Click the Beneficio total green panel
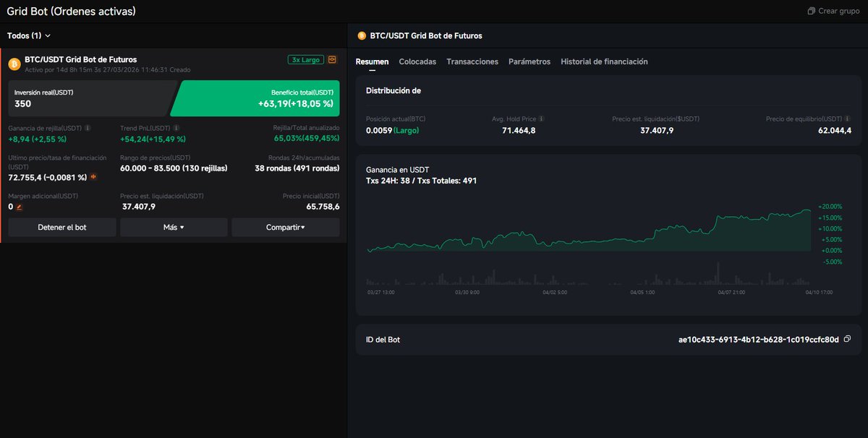The width and height of the screenshot is (868, 438). [x=255, y=98]
